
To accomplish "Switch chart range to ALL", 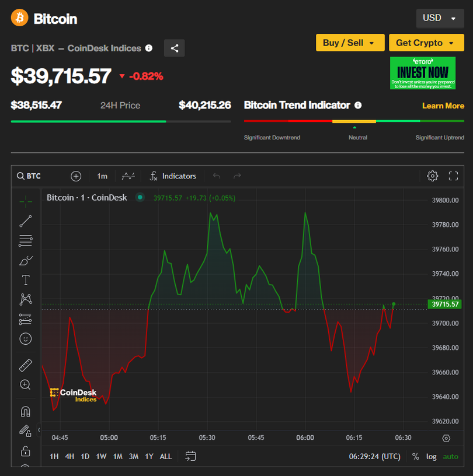I will point(166,456).
